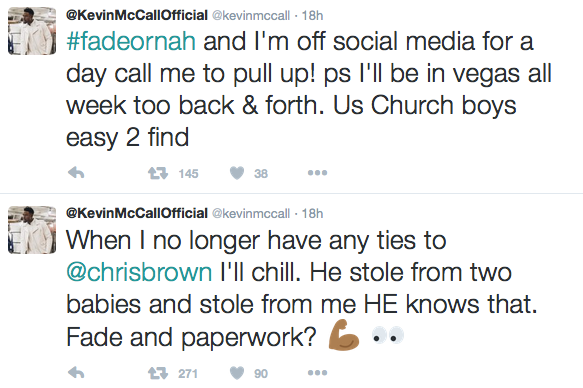Open the first tweet's profile avatar

(32, 31)
